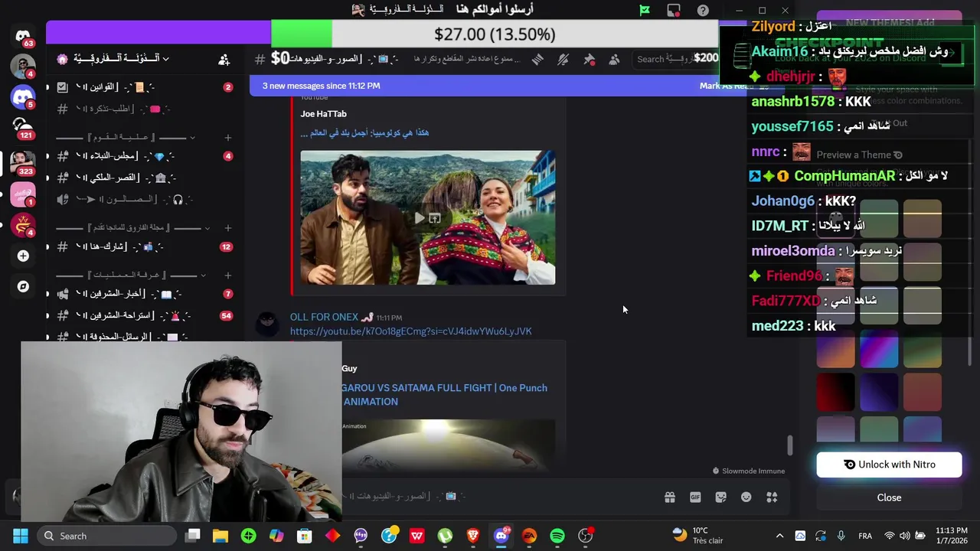Open the مجلس-النبلاء channel
The image size is (980, 551).
(x=145, y=156)
